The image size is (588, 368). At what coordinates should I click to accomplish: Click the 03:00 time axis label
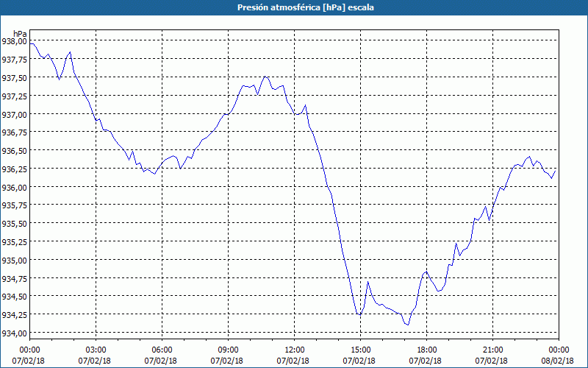96,350
